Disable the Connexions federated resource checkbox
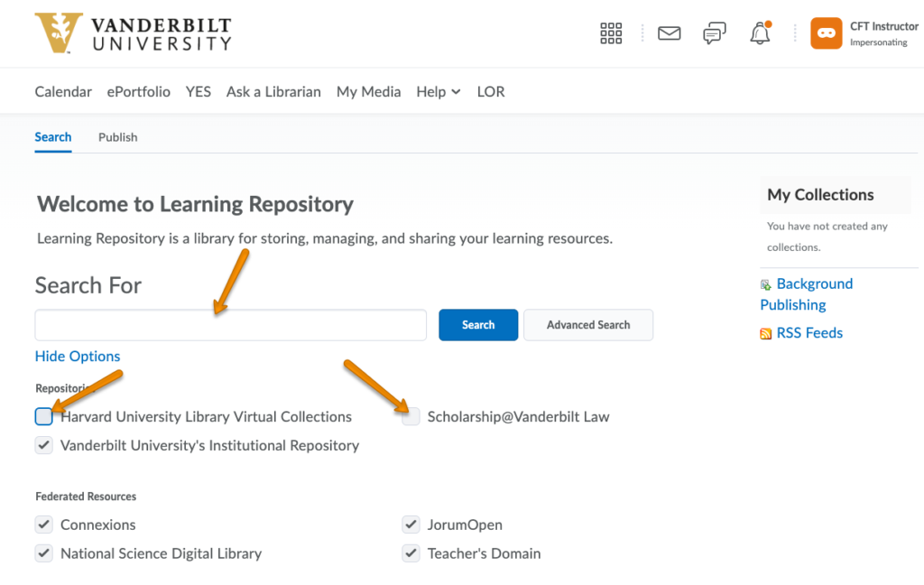The width and height of the screenshot is (924, 585). (44, 525)
